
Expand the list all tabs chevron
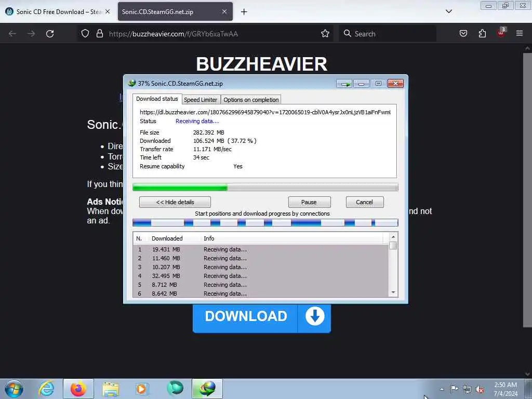448,11
